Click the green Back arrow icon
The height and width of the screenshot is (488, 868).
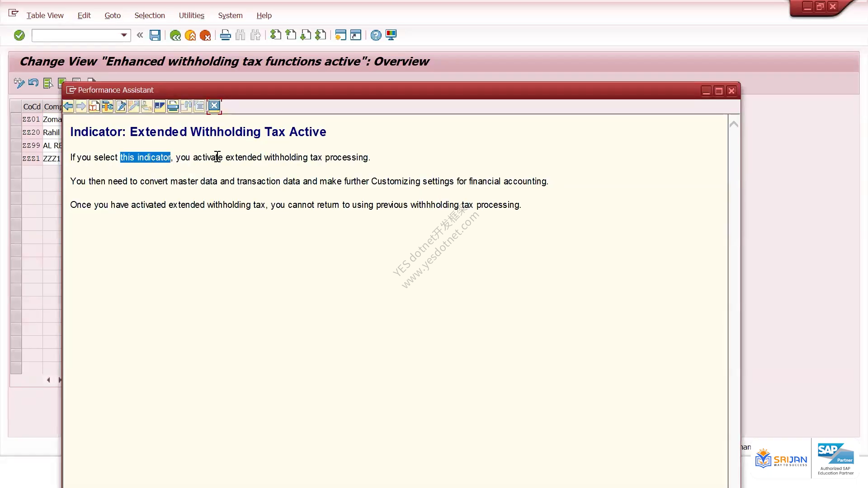click(x=175, y=35)
